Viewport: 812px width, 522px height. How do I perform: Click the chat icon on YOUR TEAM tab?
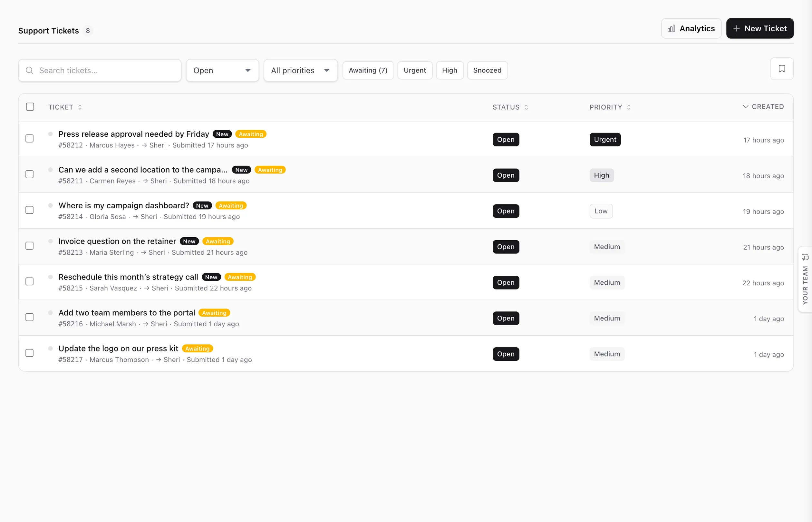point(805,257)
